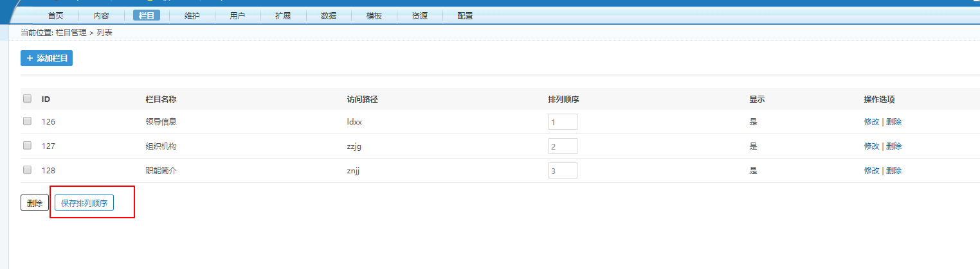Open the 数据 menu tab
980x269 pixels.
[329, 16]
